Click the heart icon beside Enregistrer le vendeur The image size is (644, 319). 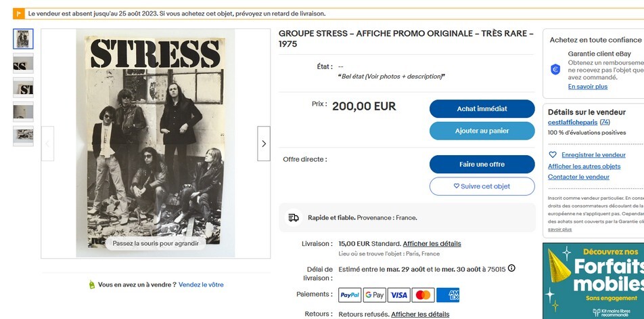click(x=553, y=155)
